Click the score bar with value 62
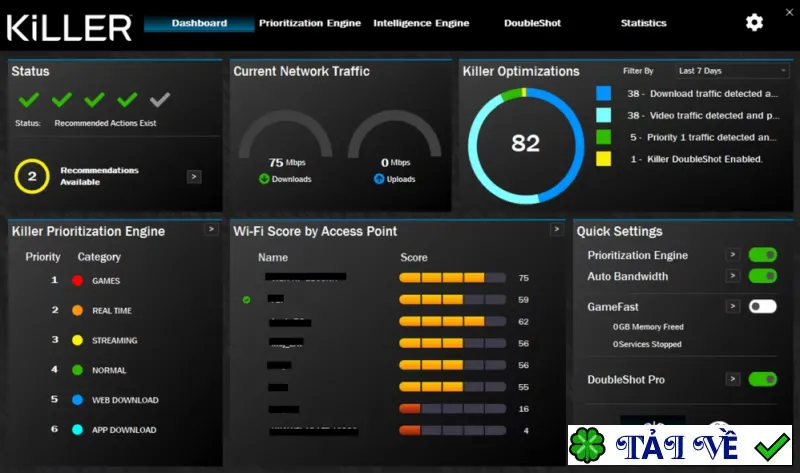 453,321
